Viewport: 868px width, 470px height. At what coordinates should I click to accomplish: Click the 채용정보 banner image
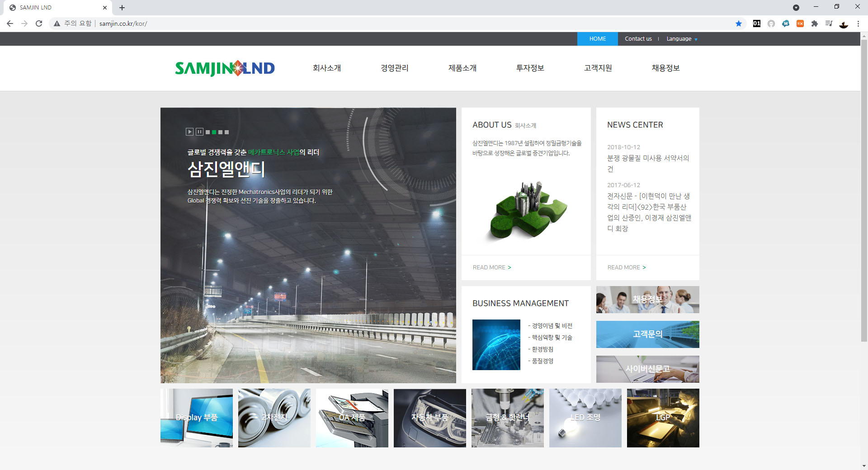(648, 300)
